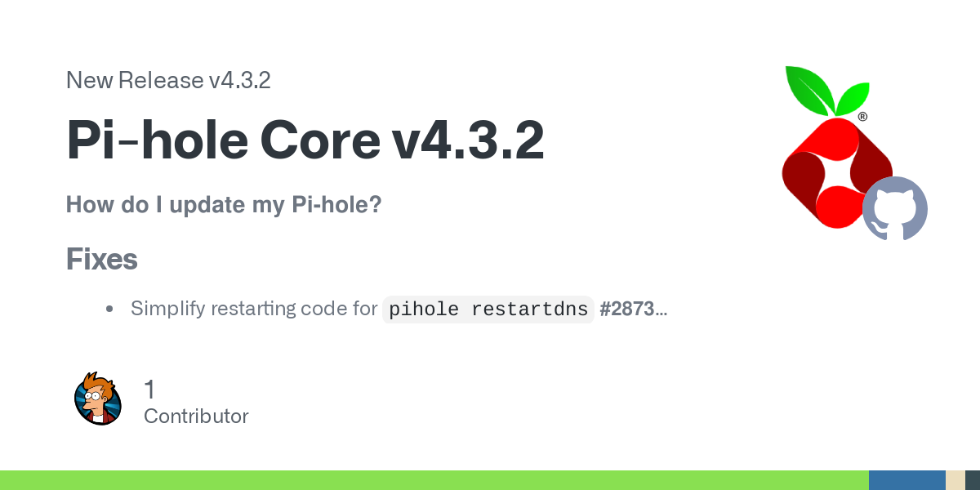Click the GitHub Octocat icon

[895, 208]
